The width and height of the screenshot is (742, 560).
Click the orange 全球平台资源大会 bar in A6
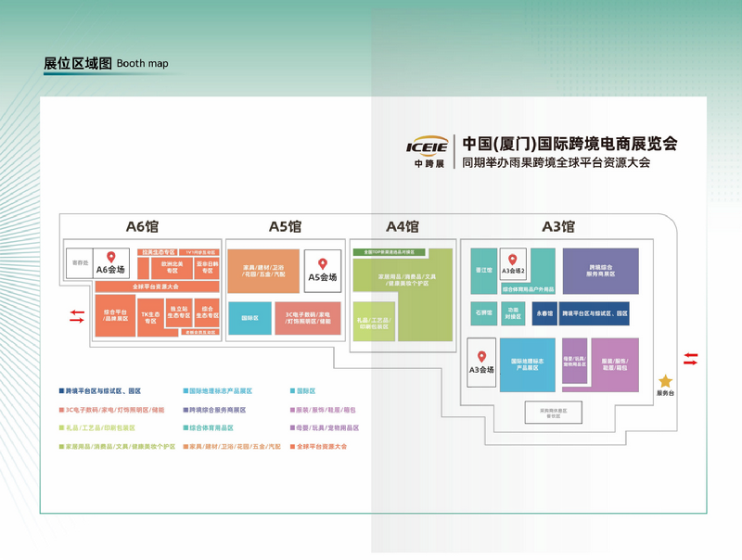157,286
